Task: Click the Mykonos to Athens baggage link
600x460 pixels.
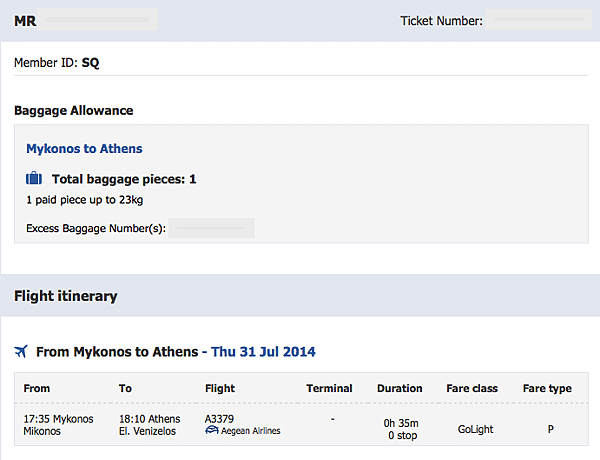Action: 84,148
